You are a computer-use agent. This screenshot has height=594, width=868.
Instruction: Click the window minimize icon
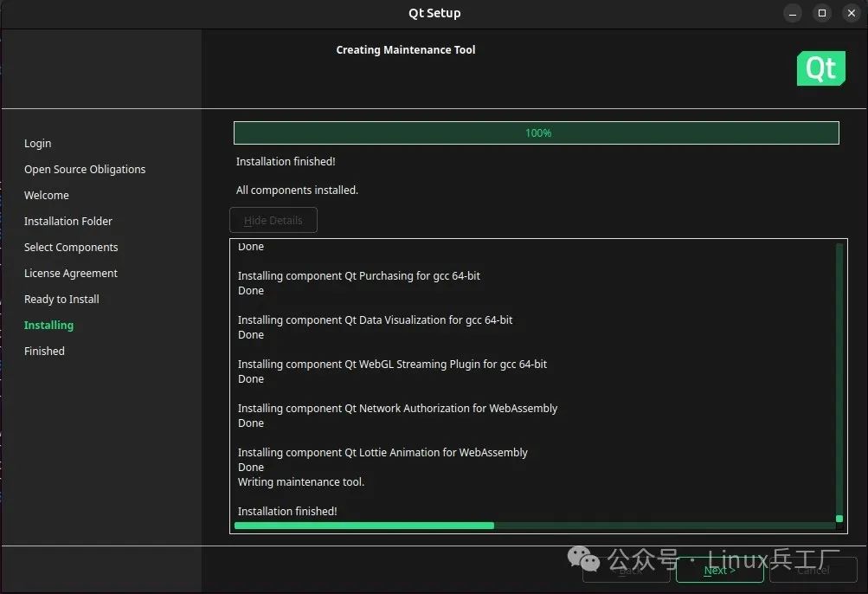[792, 13]
